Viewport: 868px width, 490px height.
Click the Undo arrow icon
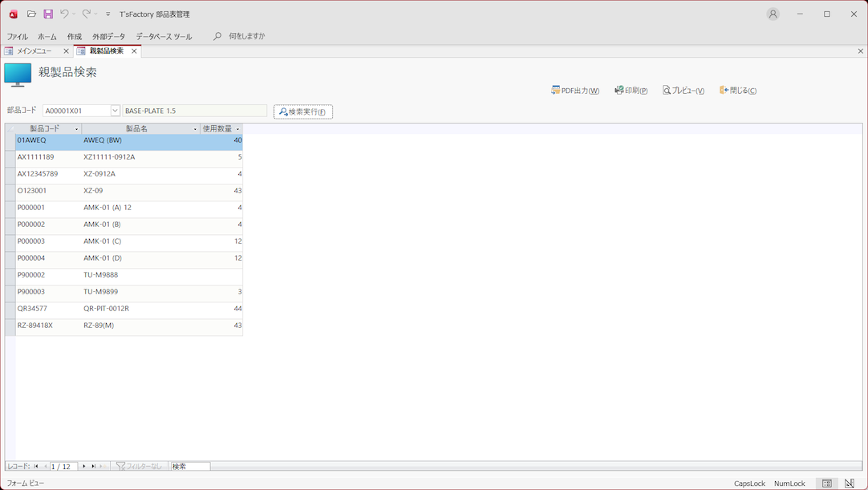click(64, 14)
